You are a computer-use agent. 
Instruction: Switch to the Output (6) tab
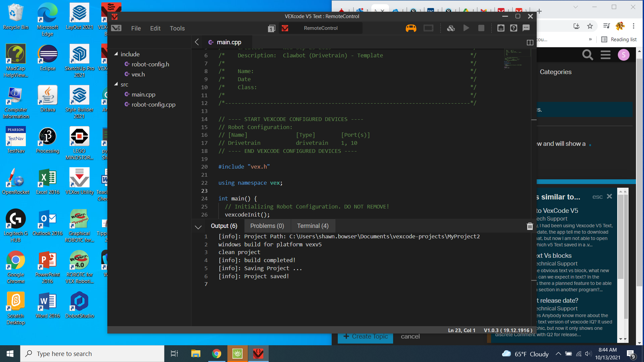click(224, 226)
